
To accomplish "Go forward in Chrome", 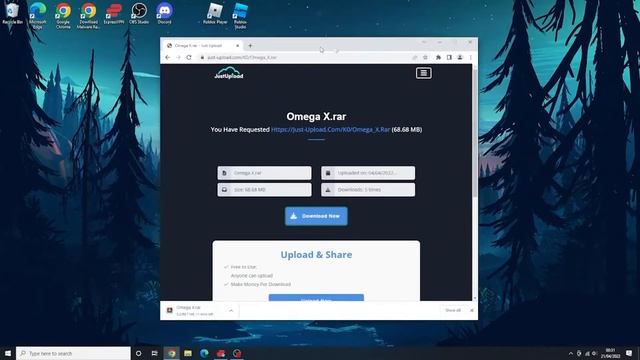I will coord(178,58).
